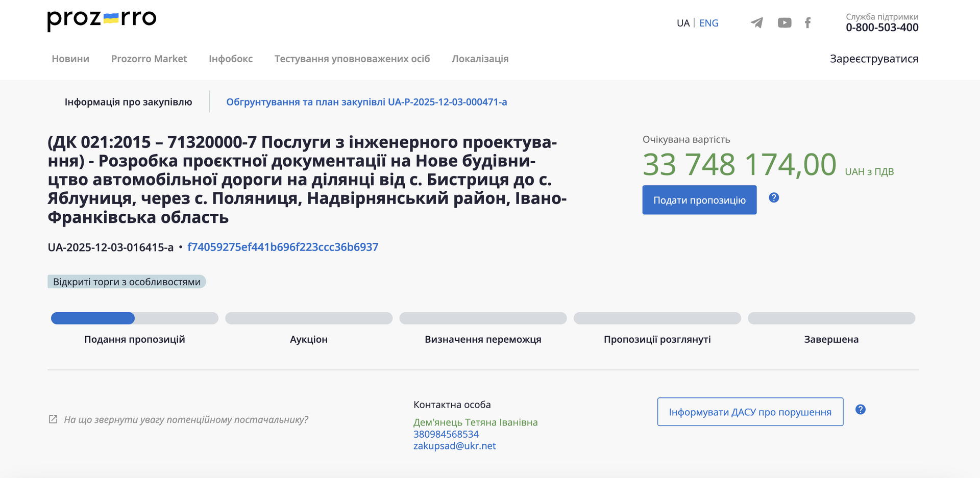Click the Аукціон progress bar segment
This screenshot has height=478, width=980.
(308, 318)
